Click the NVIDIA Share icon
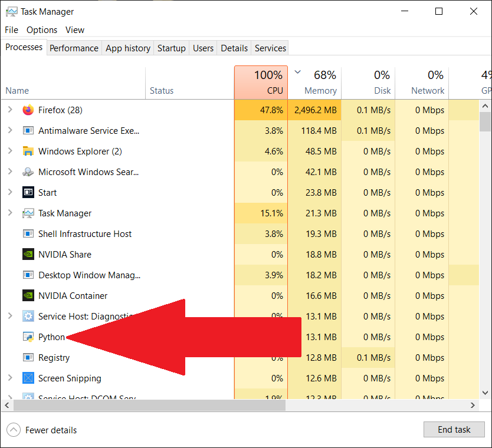The image size is (492, 448). click(x=28, y=254)
